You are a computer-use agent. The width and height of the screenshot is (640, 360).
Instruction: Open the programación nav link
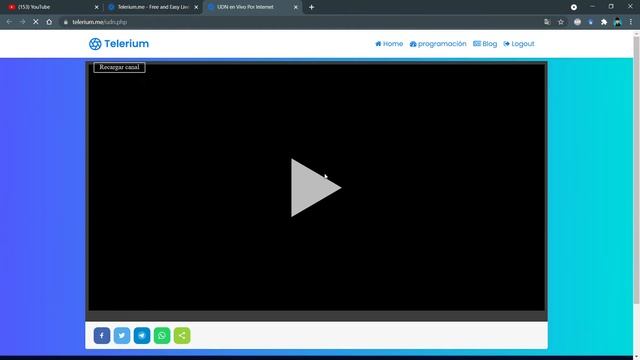click(438, 44)
